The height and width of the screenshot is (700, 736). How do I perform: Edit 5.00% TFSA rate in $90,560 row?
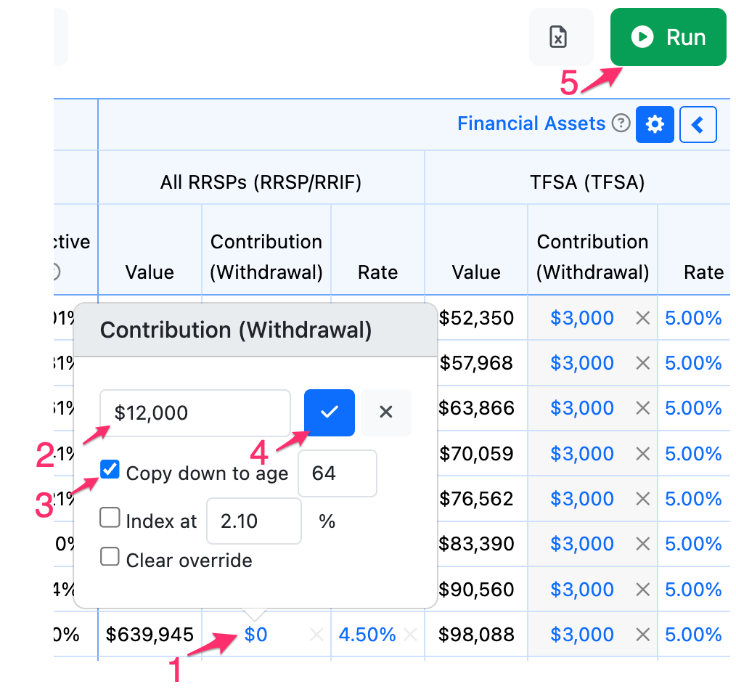pyautogui.click(x=693, y=590)
